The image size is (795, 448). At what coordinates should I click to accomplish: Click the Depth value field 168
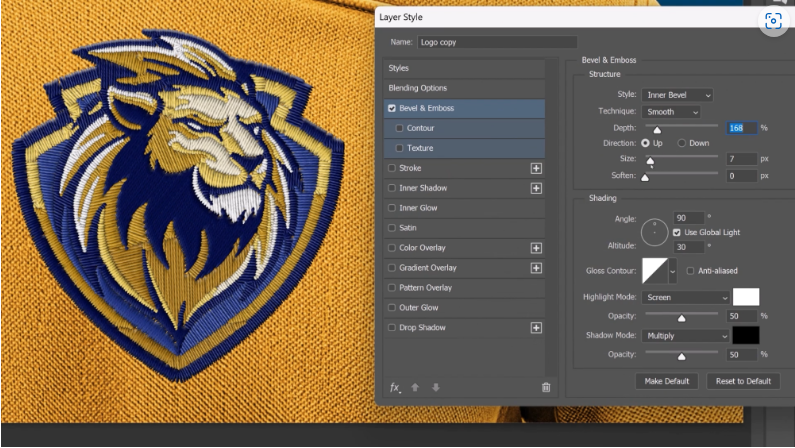[742, 128]
